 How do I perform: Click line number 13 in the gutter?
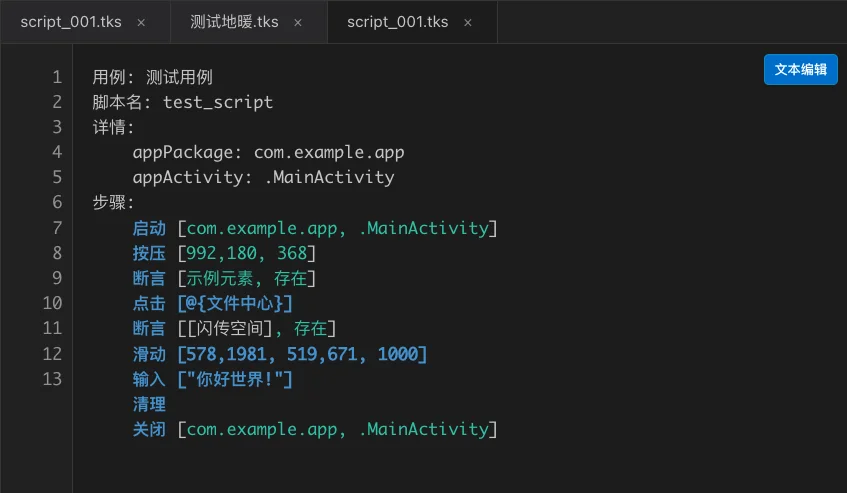(52, 378)
